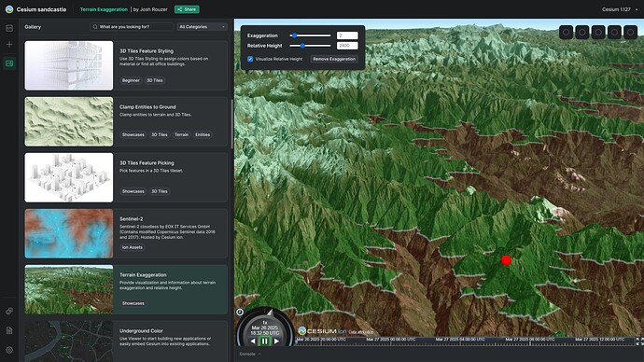644x362 pixels.
Task: Focus the gallery search box
Action: (x=132, y=27)
